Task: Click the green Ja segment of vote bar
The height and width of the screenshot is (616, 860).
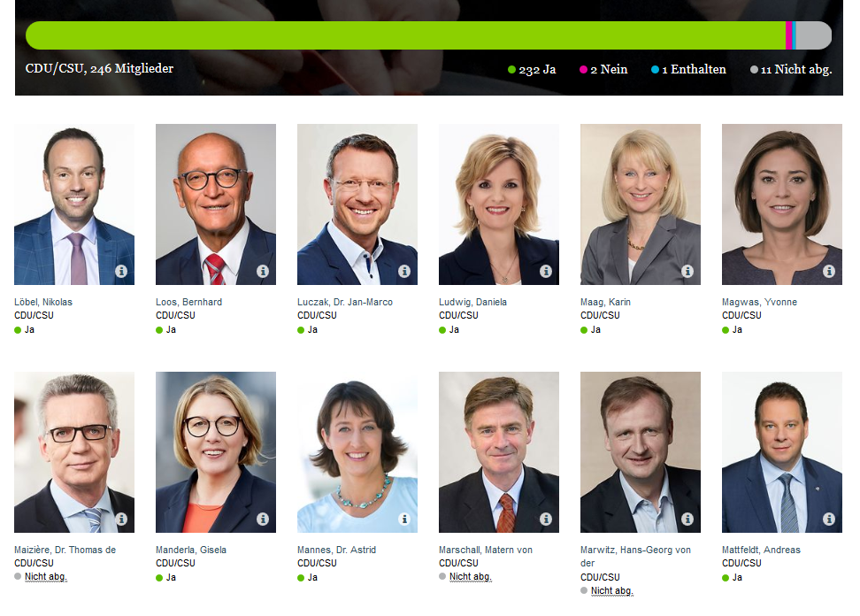Action: point(405,35)
